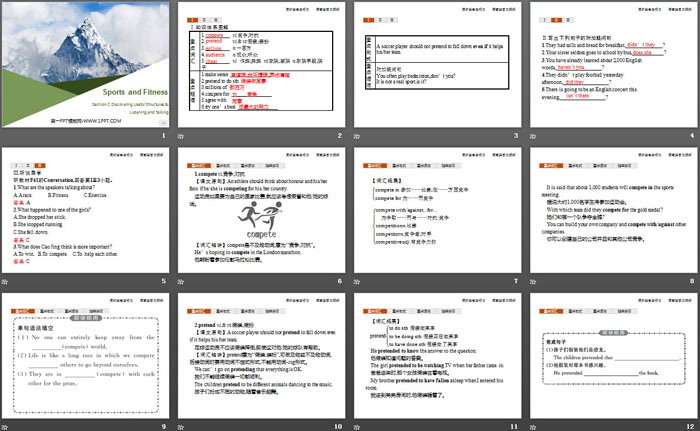Viewport: 700px width, 431px height.
Task: Preview animation using star icon of slide 9
Action: click(x=7, y=425)
